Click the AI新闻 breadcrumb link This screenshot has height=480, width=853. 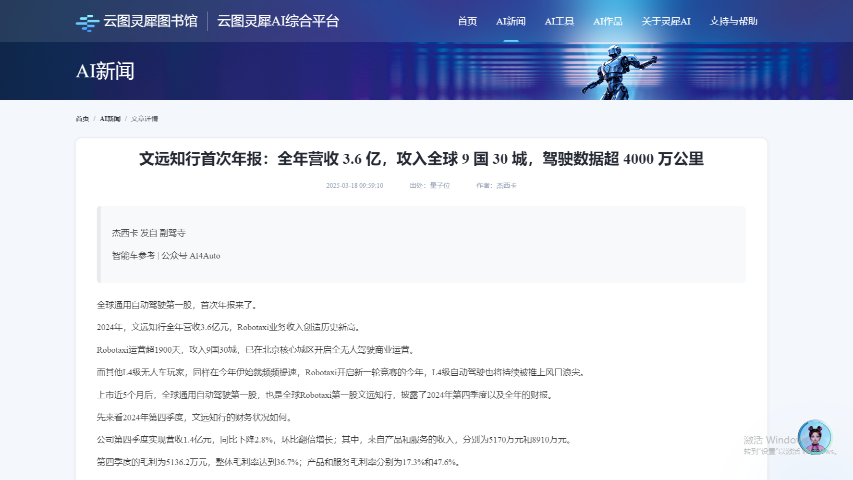110,119
